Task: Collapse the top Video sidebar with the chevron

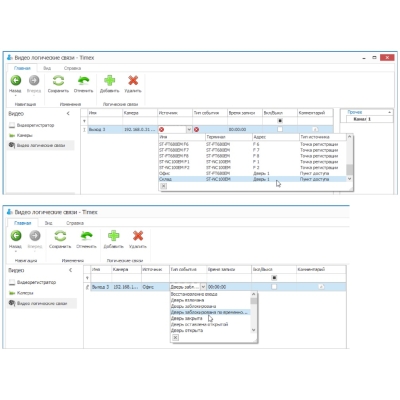Action: click(x=68, y=114)
